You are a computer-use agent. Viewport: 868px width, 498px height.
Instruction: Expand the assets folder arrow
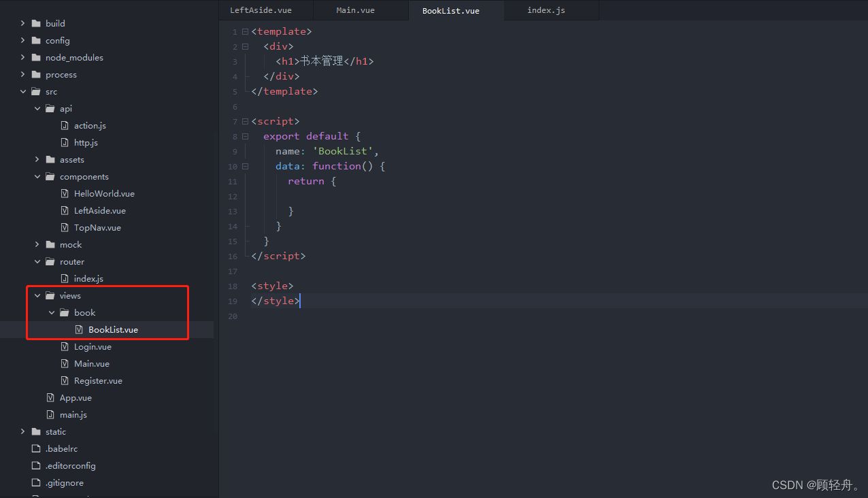pos(37,160)
